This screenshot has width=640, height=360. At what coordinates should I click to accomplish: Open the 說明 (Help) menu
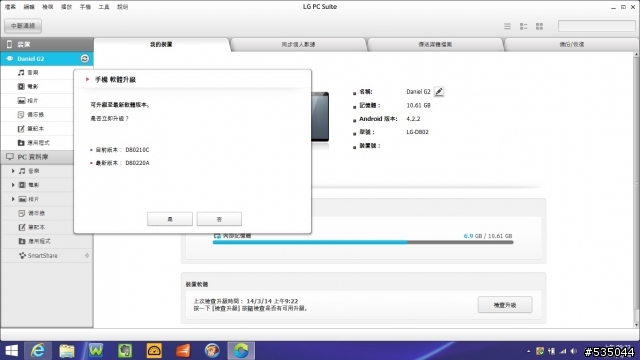(x=122, y=7)
